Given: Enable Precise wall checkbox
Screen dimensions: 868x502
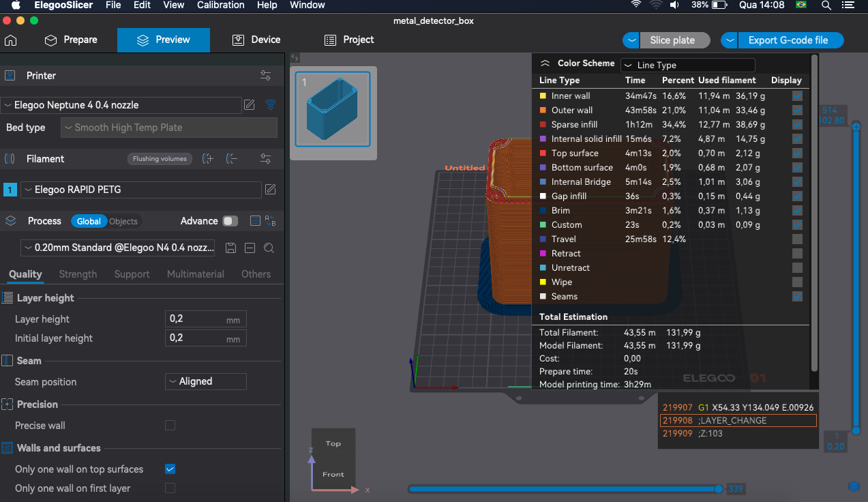Looking at the screenshot, I should [170, 426].
